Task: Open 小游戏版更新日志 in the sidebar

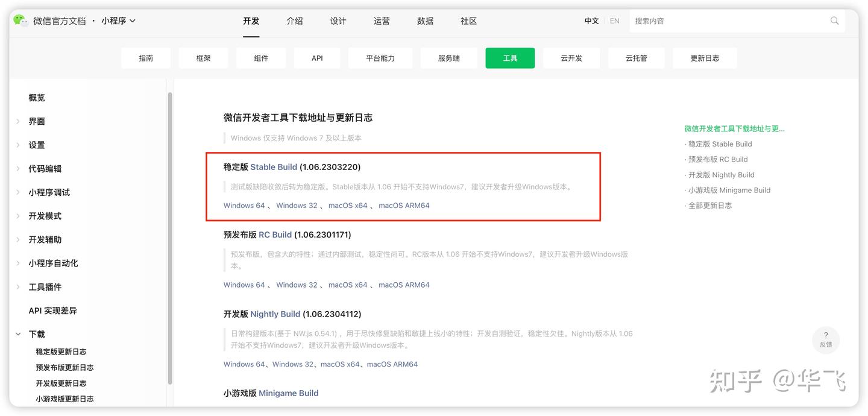Action: point(64,399)
